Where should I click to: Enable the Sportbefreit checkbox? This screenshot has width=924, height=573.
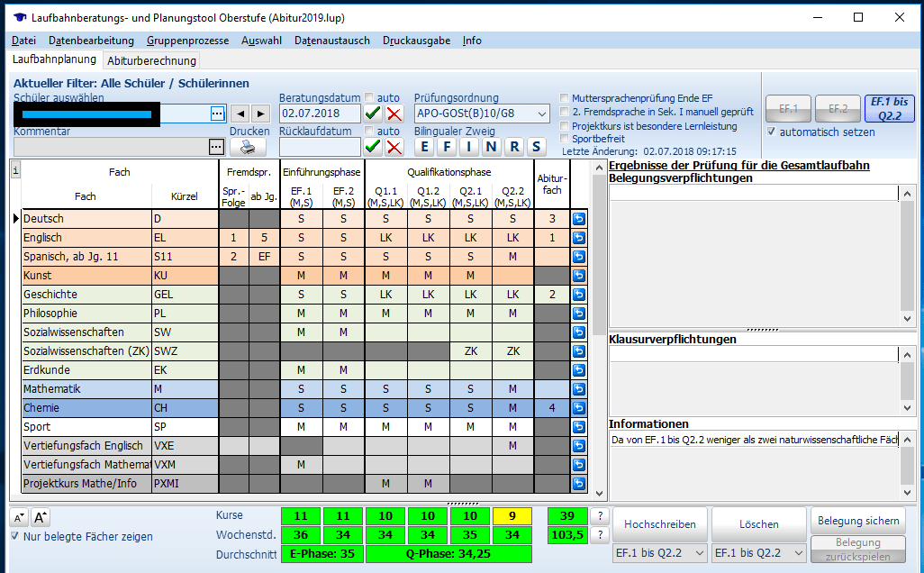[565, 140]
